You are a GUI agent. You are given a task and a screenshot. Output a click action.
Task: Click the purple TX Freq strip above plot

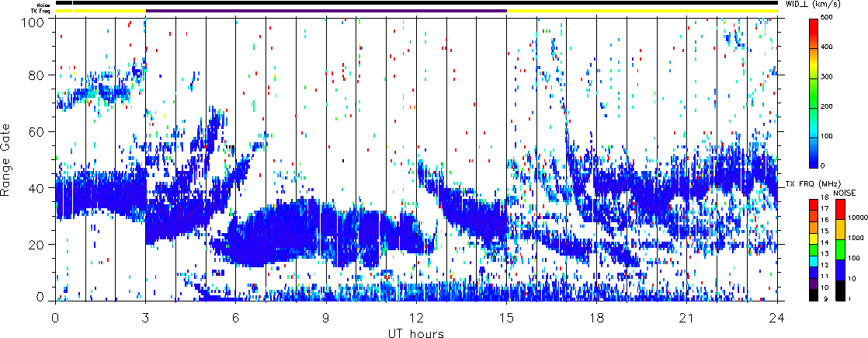click(x=326, y=11)
